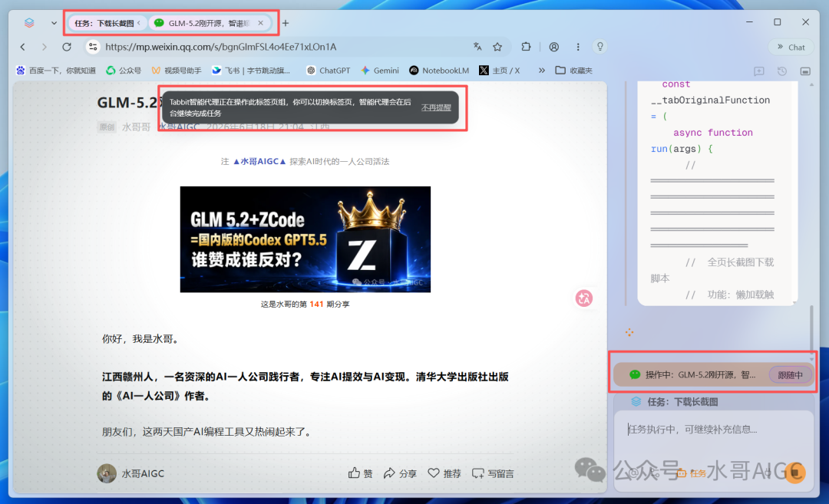
Task: Select the orange 任务 mode button
Action: click(x=692, y=473)
